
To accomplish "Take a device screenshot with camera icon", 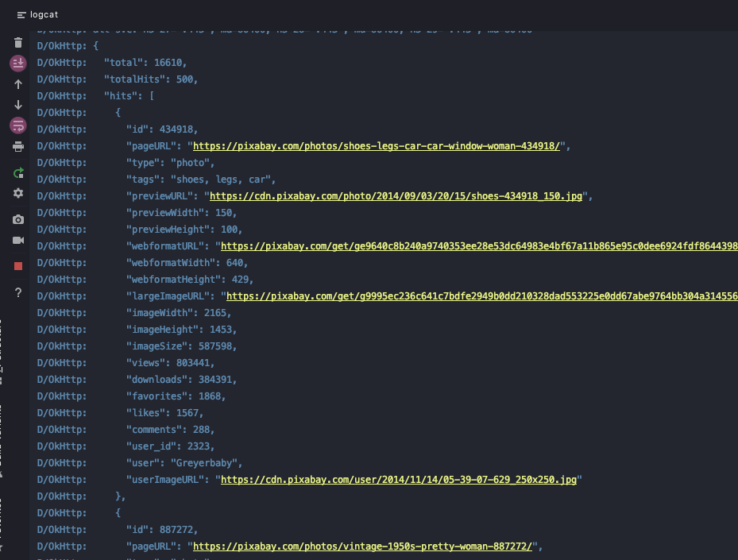I will point(18,219).
